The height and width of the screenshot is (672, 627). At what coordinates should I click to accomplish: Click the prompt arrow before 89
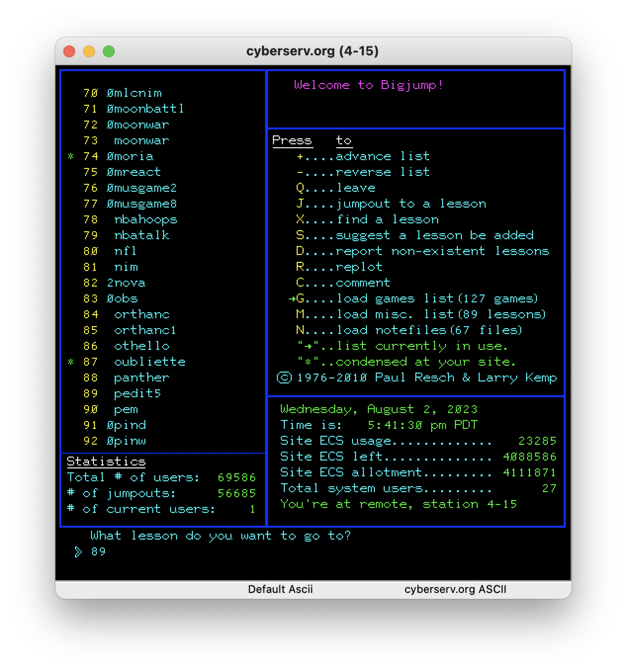[x=79, y=551]
